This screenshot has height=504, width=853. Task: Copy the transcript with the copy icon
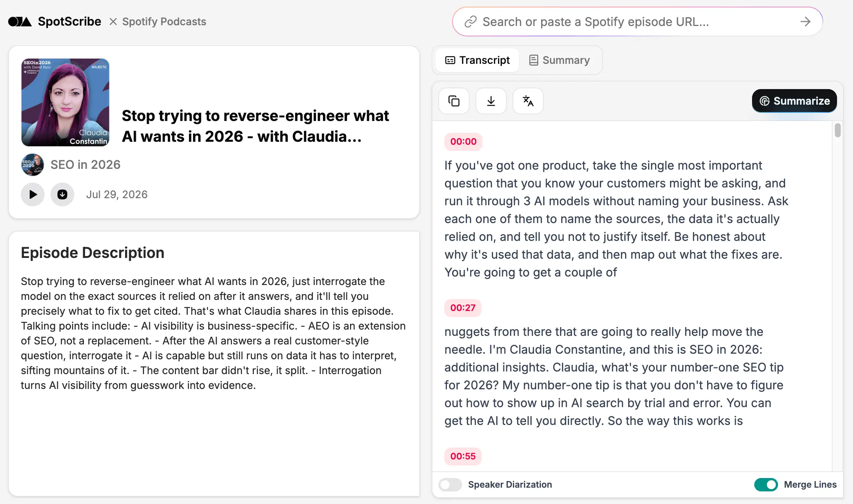coord(454,101)
